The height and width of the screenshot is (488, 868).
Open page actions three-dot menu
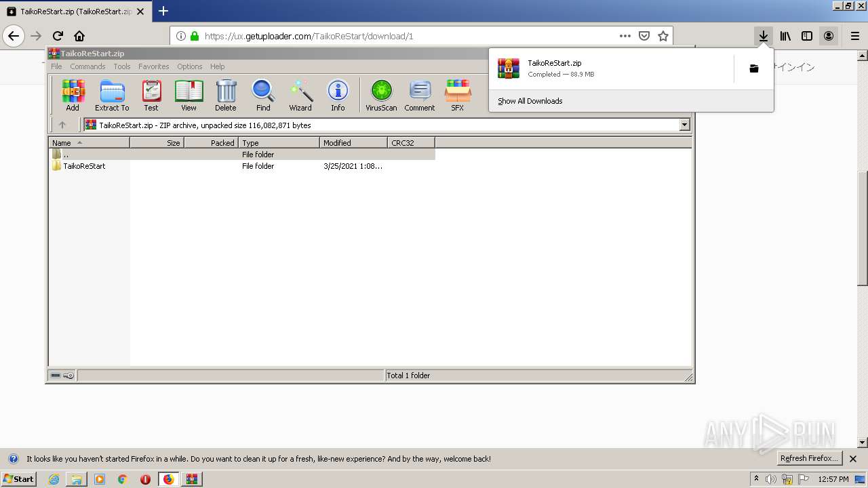625,36
